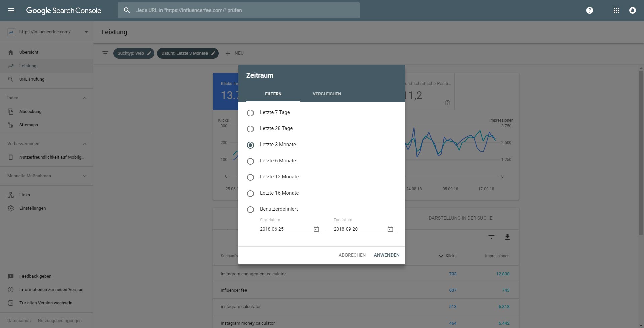The width and height of the screenshot is (644, 328).
Task: Click the Feedback geben speech icon
Action: [x=11, y=276]
